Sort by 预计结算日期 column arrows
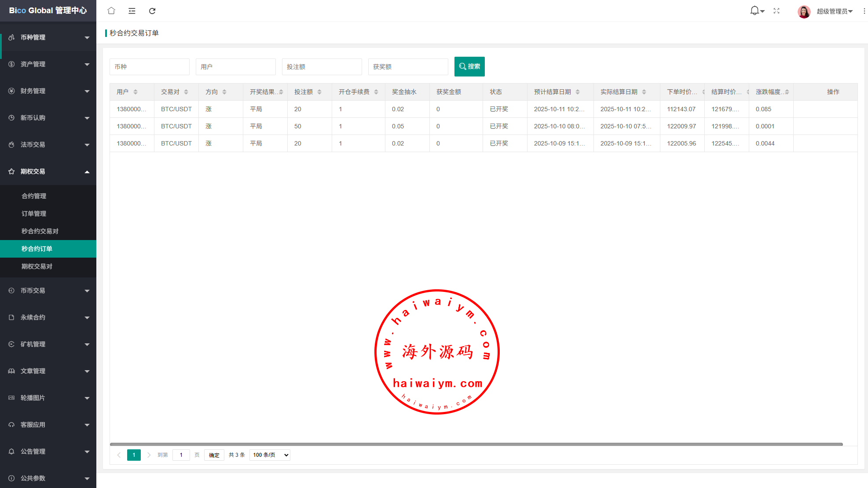The image size is (868, 488). tap(578, 92)
